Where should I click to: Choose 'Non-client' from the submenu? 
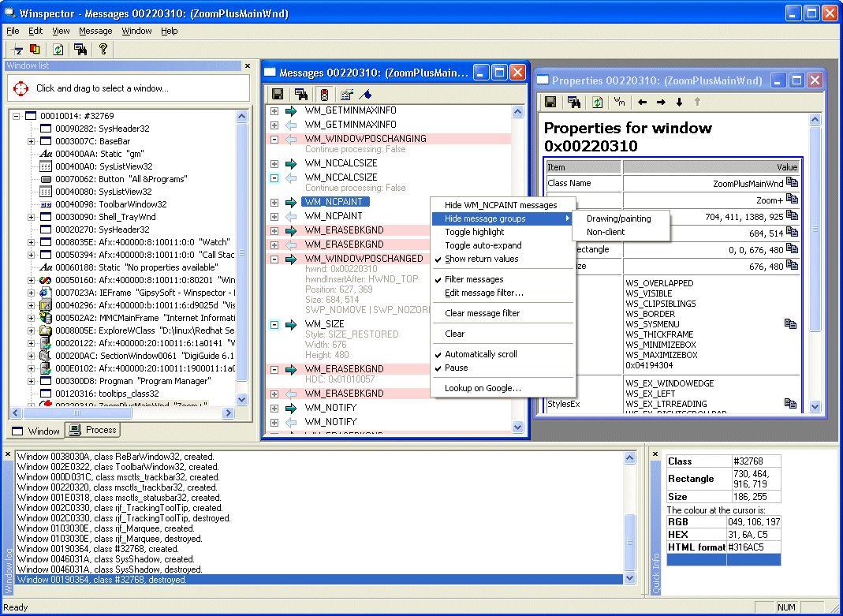[606, 232]
